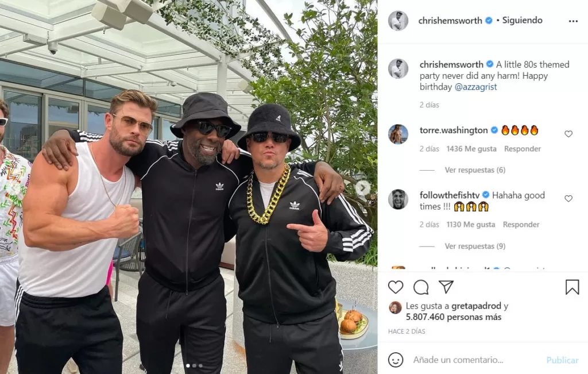The image size is (588, 374).
Task: Share post via paper plane icon
Action: [446, 287]
